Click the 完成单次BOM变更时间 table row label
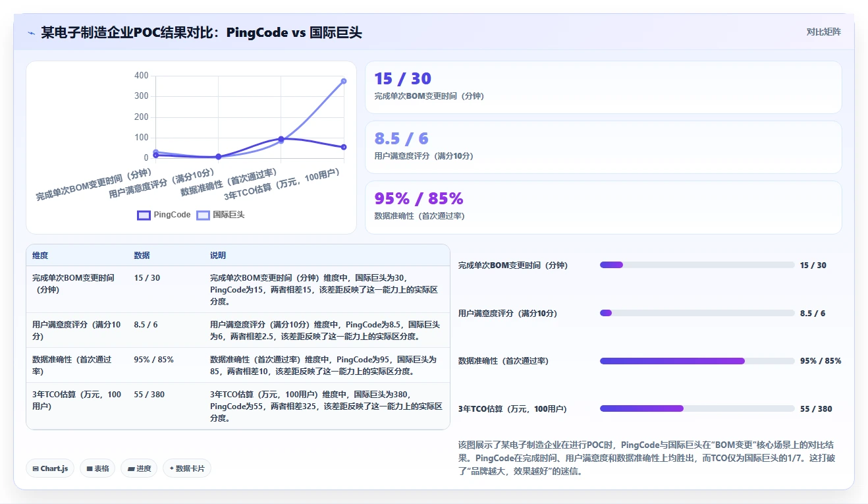Image resolution: width=868 pixels, height=504 pixels. [x=73, y=284]
